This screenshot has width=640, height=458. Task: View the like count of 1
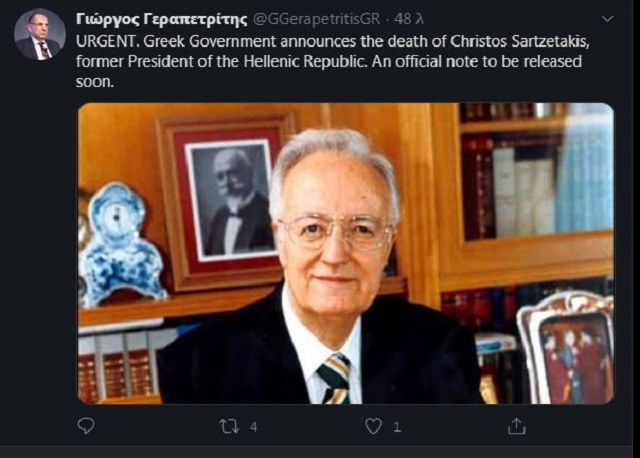pos(397,427)
